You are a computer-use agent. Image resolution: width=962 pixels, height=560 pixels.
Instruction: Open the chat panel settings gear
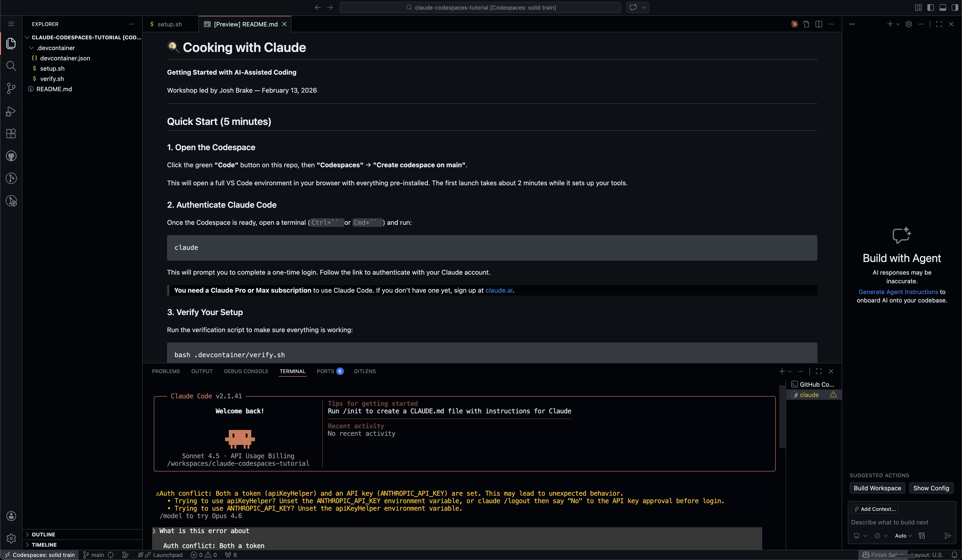(x=909, y=24)
